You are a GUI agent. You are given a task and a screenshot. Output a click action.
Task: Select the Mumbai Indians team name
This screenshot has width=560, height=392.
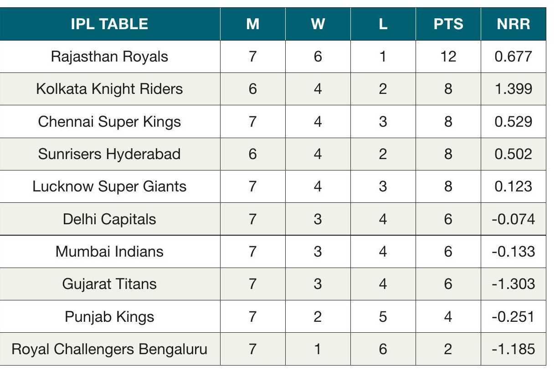(109, 252)
